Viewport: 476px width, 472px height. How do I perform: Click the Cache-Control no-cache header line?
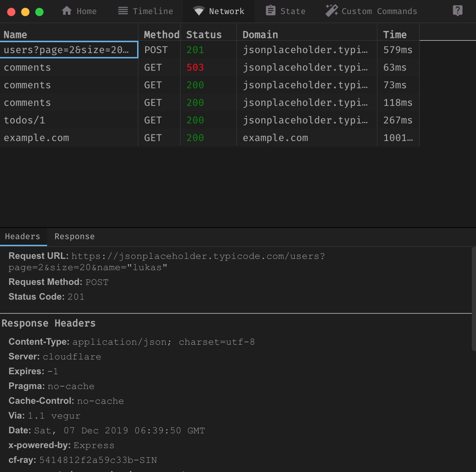pos(66,401)
